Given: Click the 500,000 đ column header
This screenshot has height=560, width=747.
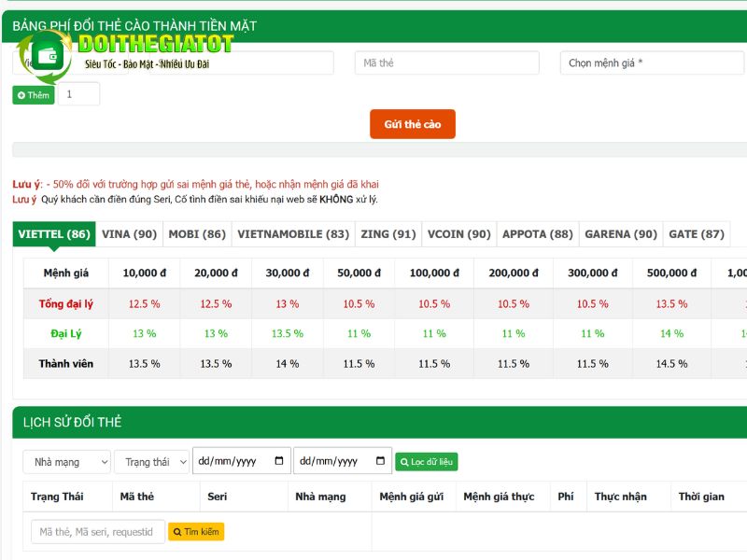Looking at the screenshot, I should tap(671, 273).
